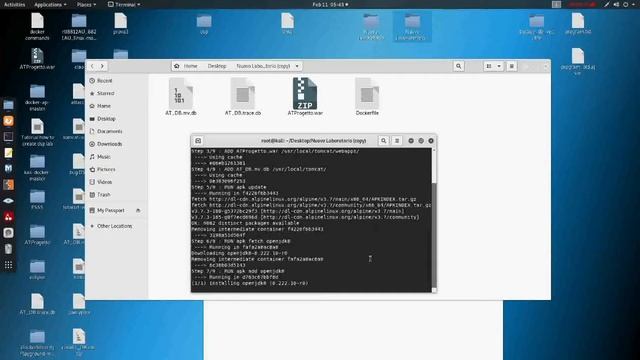640x360 pixels.
Task: Open the Terminal app menu in top bar
Action: click(124, 4)
